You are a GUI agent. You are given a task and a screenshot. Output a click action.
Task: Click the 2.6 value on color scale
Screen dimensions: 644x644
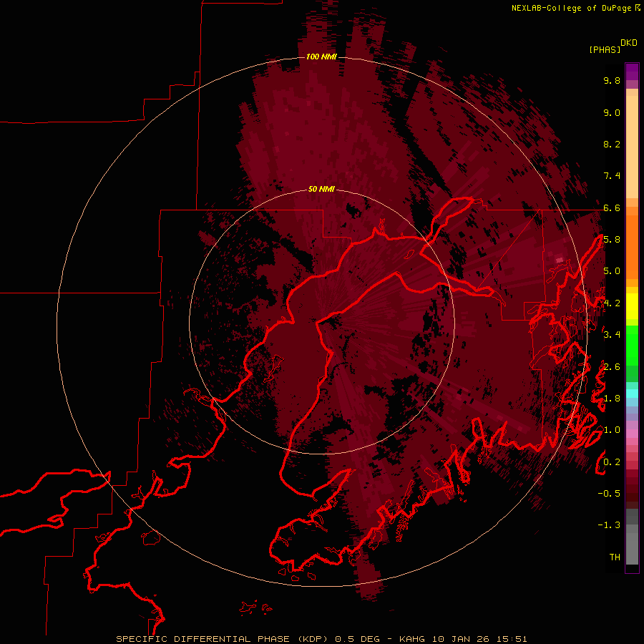612,367
